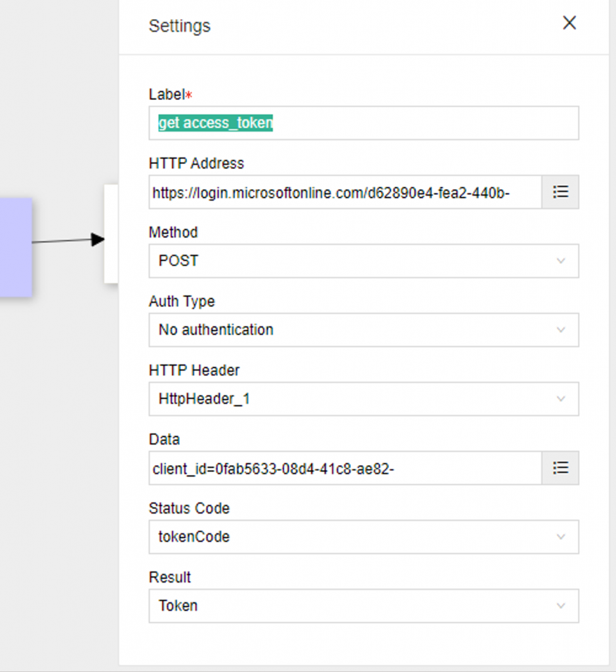Image resolution: width=616 pixels, height=672 pixels.
Task: Open the Result dropdown showing Token
Action: click(363, 606)
